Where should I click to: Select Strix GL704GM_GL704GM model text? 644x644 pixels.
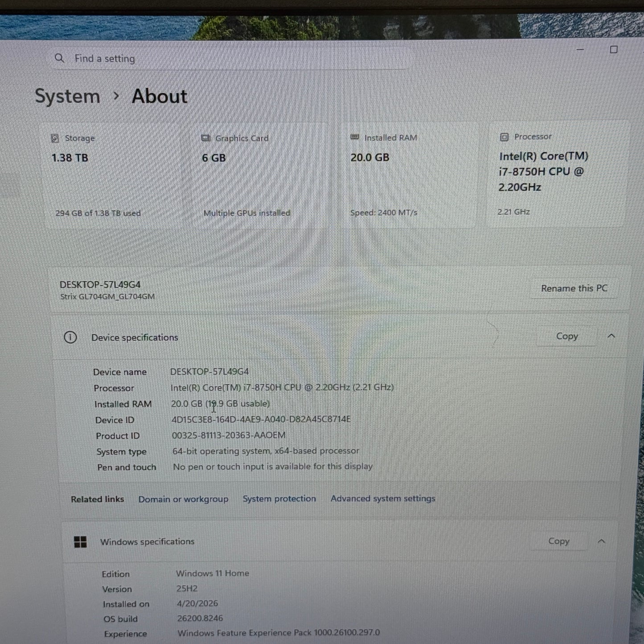pyautogui.click(x=107, y=296)
